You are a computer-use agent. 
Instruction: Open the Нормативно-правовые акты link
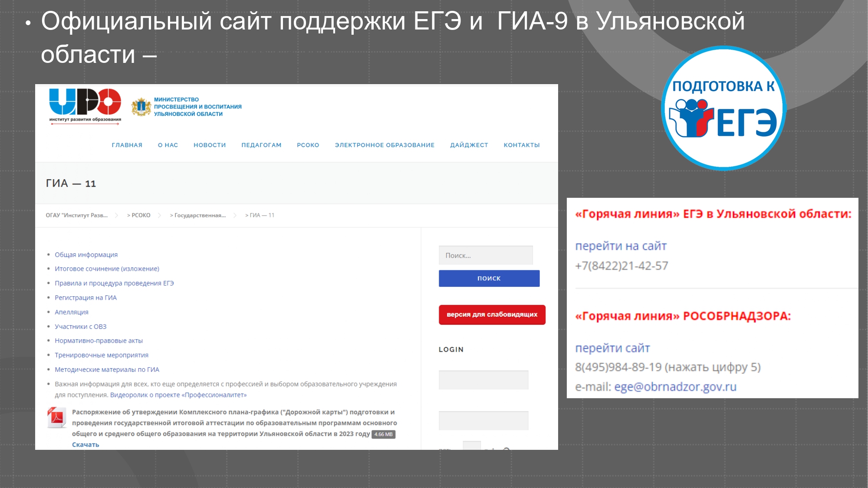[99, 341]
